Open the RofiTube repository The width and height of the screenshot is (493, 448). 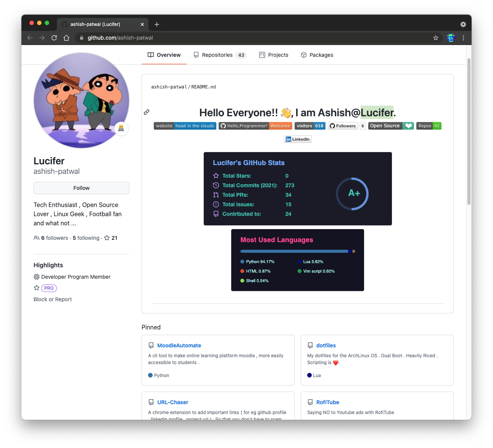(327, 402)
